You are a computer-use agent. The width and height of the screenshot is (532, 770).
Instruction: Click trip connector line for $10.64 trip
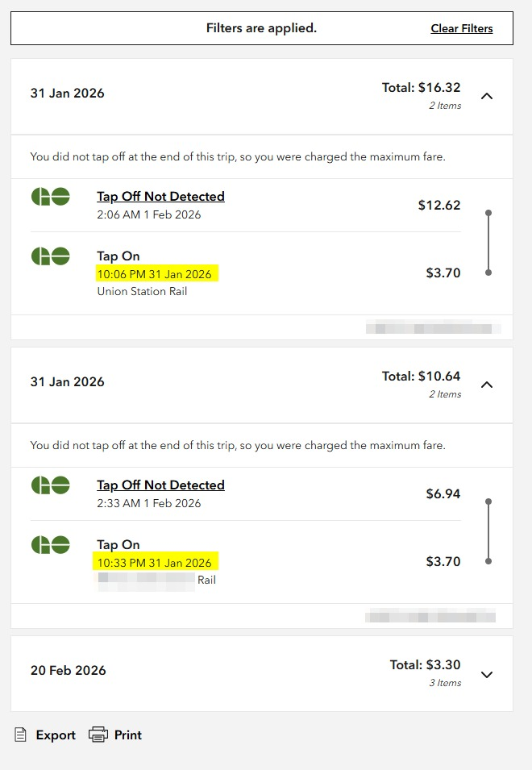click(x=488, y=531)
